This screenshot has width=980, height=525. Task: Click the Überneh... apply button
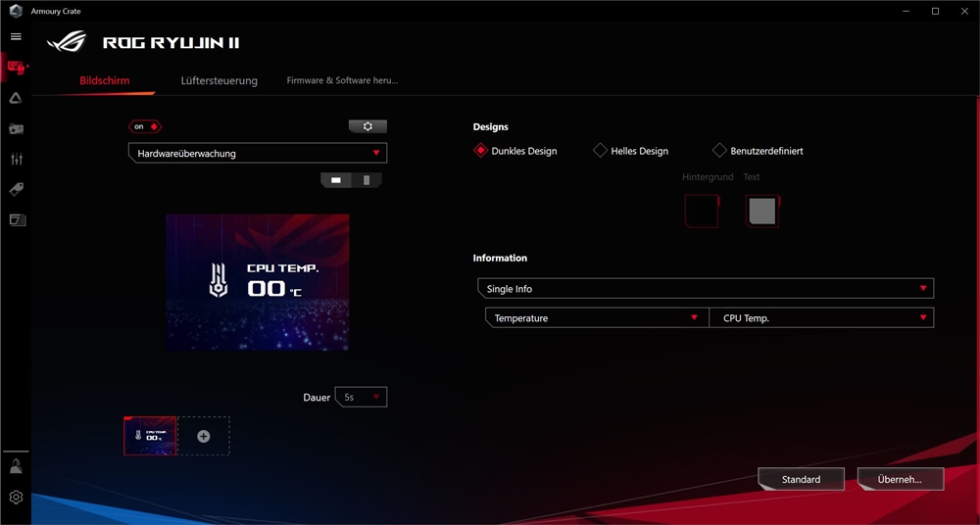click(x=900, y=479)
